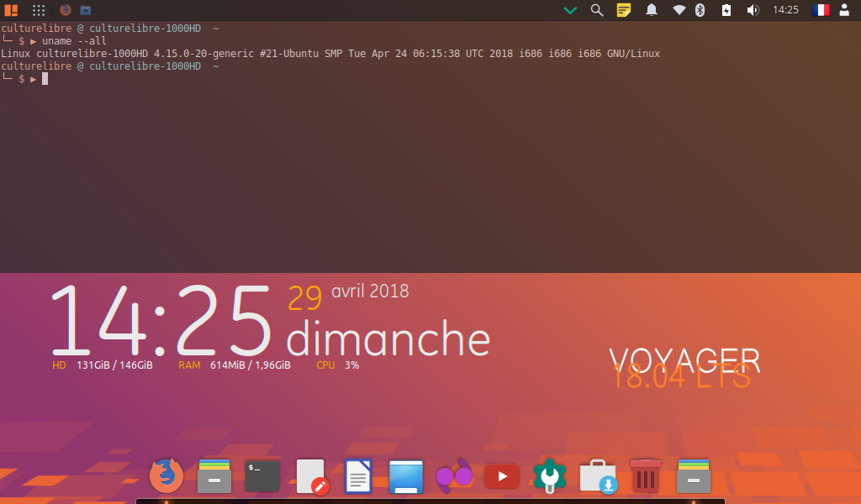The height and width of the screenshot is (504, 861).
Task: Open the user session menu
Action: point(844,10)
